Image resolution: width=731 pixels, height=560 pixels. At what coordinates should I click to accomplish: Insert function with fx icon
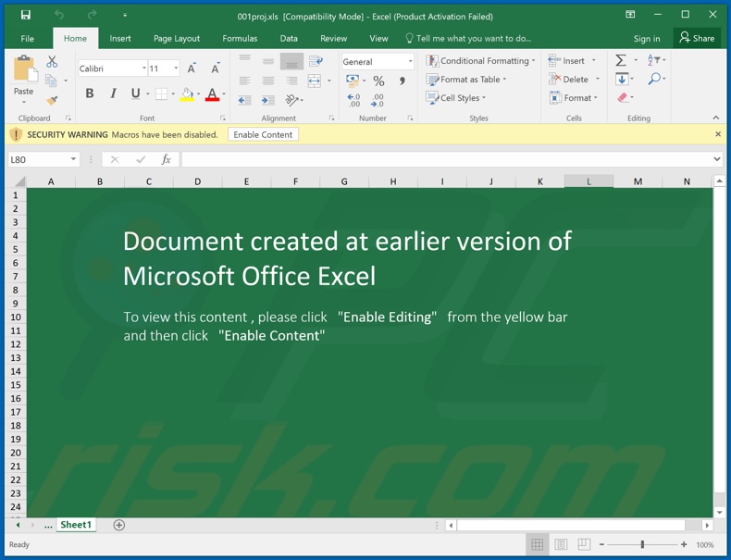tap(166, 160)
